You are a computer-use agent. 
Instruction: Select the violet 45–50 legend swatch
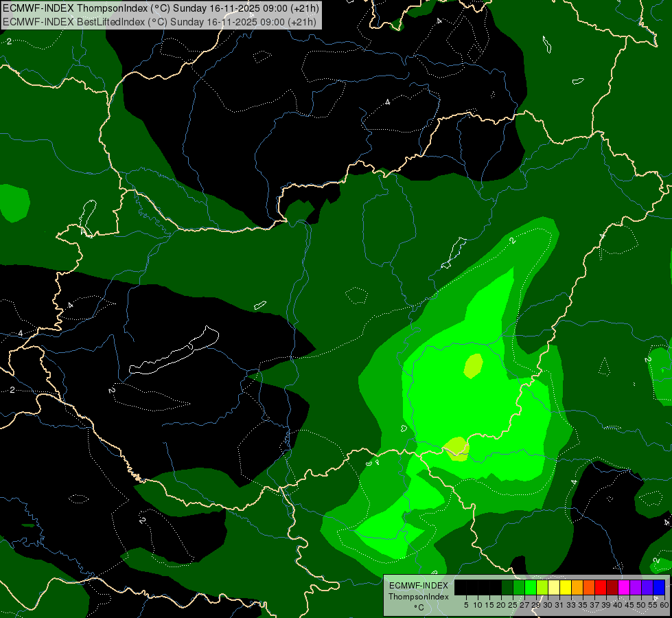tap(636, 587)
